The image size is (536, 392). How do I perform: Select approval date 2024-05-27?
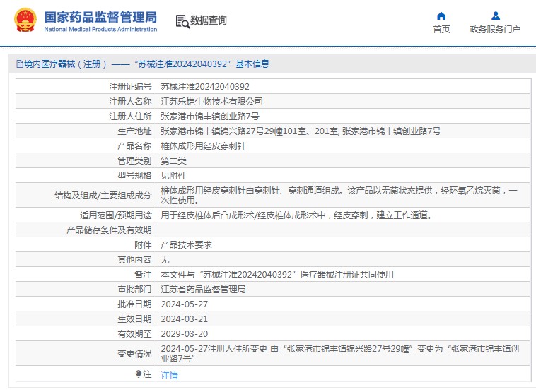pyautogui.click(x=185, y=304)
